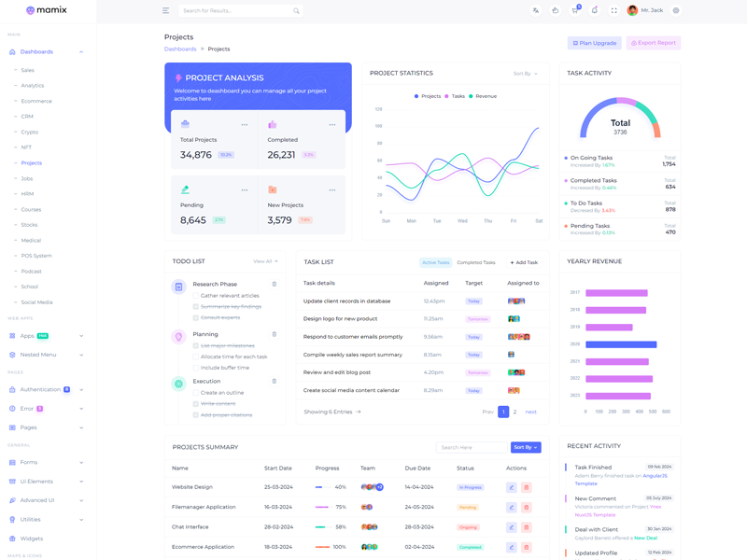Check the Gather relevant articles checkbox
747x560 pixels.
pyautogui.click(x=196, y=296)
